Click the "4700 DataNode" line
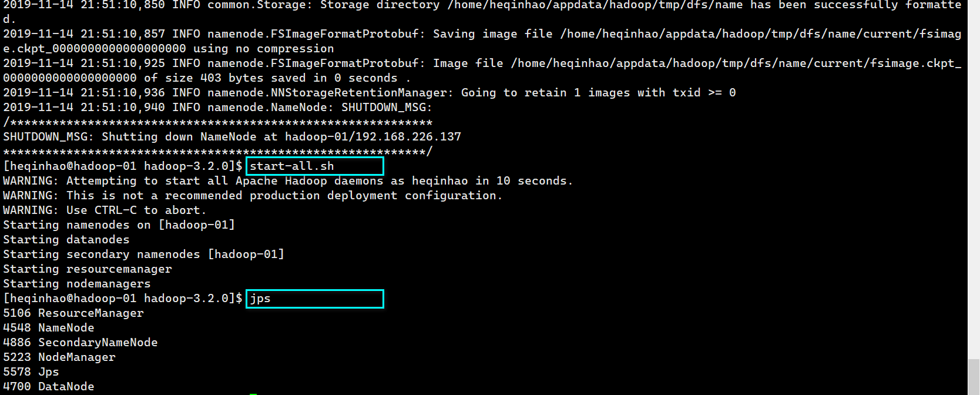 (49, 387)
